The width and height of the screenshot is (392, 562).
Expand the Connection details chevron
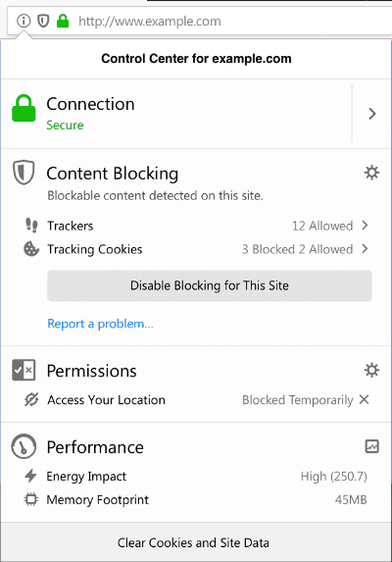point(372,114)
